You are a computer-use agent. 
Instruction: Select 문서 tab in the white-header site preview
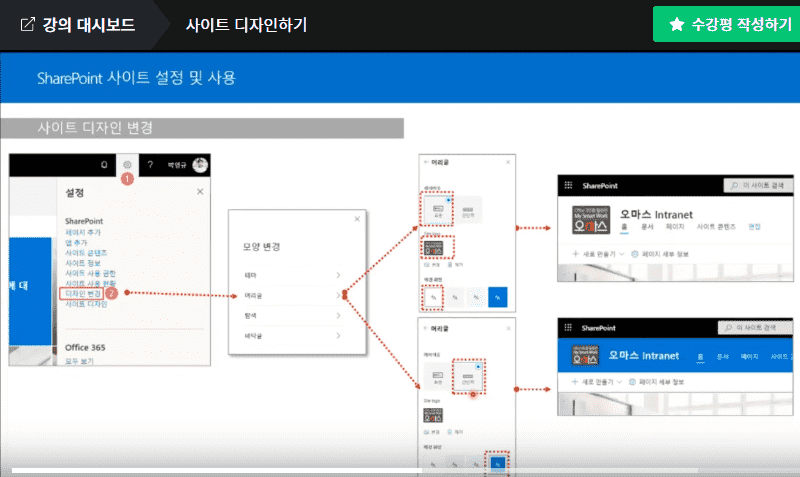(647, 227)
